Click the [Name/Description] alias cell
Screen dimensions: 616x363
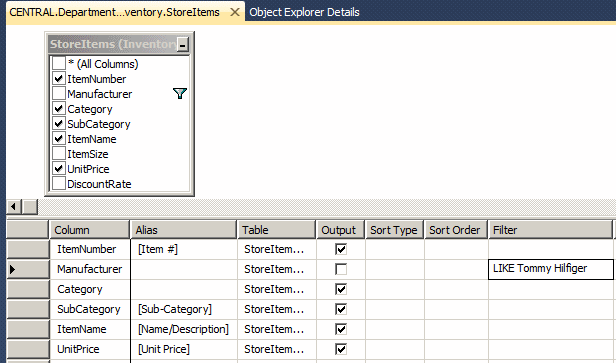pos(183,329)
